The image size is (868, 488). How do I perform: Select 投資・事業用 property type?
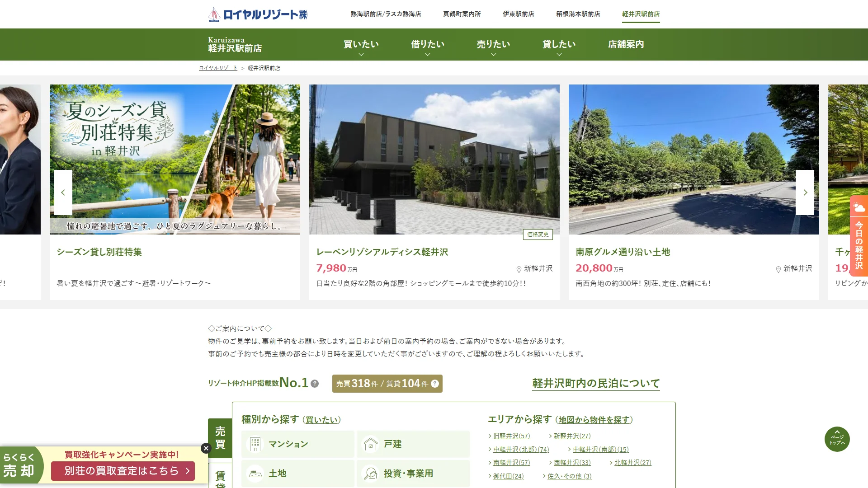413,474
